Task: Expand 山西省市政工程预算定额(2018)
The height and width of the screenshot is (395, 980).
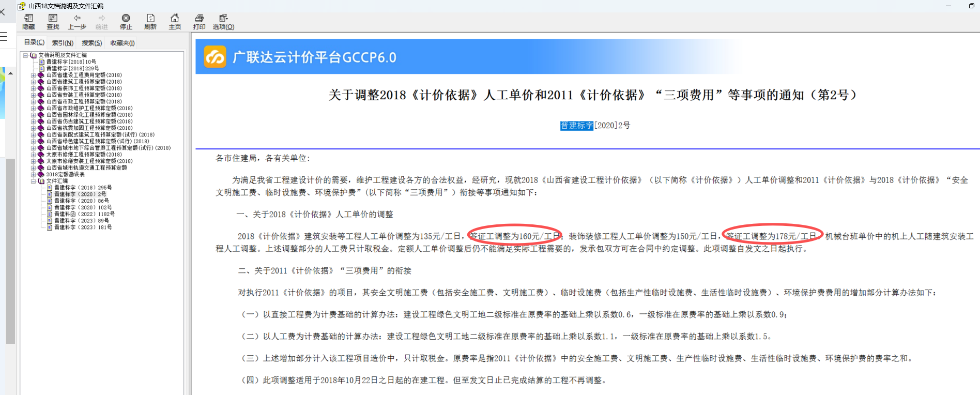Action: [33, 101]
